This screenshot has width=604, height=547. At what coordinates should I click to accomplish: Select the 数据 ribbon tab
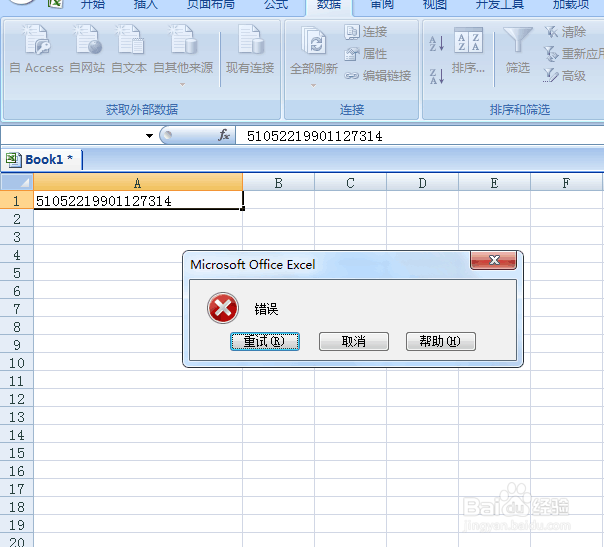tap(329, 5)
